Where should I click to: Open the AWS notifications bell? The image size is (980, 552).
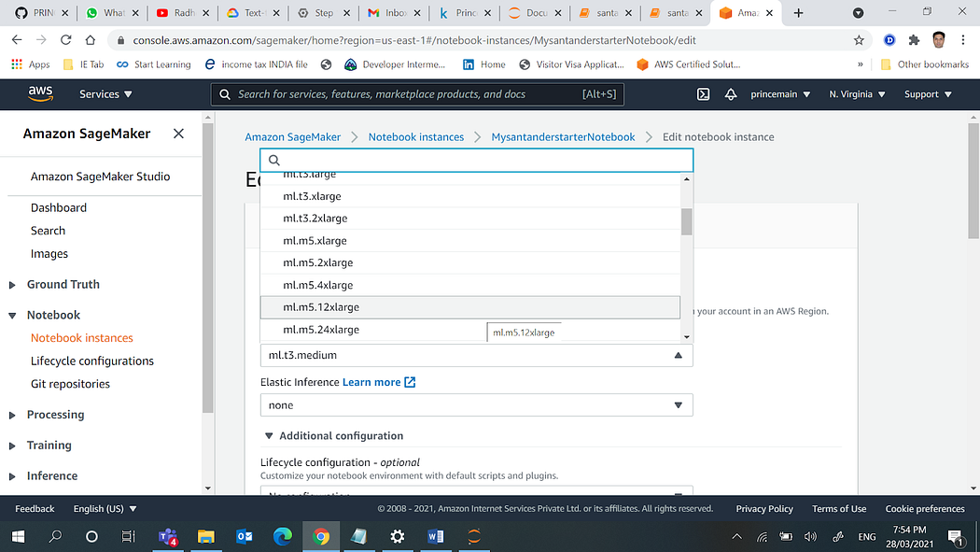point(731,94)
